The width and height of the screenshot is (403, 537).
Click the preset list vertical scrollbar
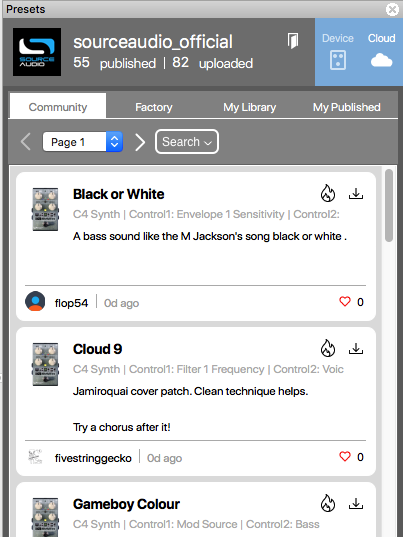point(389,205)
